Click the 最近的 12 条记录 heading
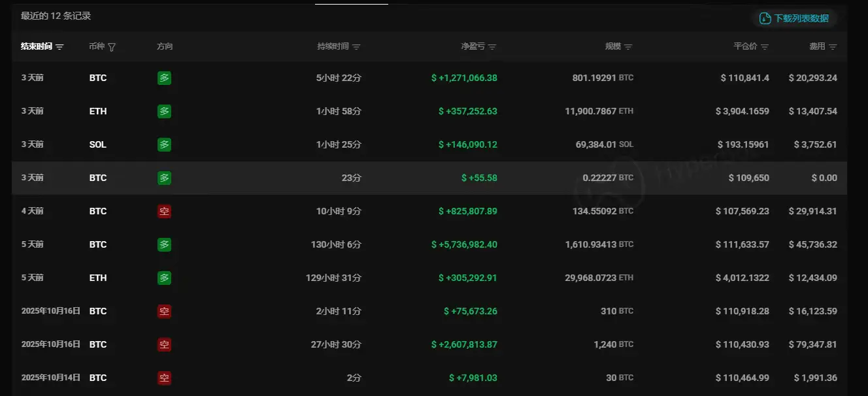The height and width of the screenshot is (396, 868). tap(56, 16)
